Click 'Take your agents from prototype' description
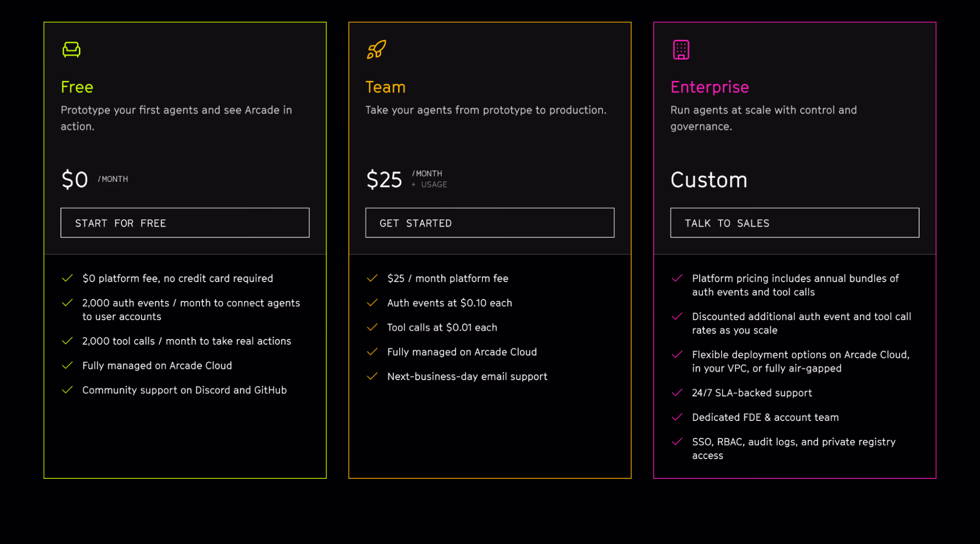Viewport: 980px width, 544px height. (486, 110)
